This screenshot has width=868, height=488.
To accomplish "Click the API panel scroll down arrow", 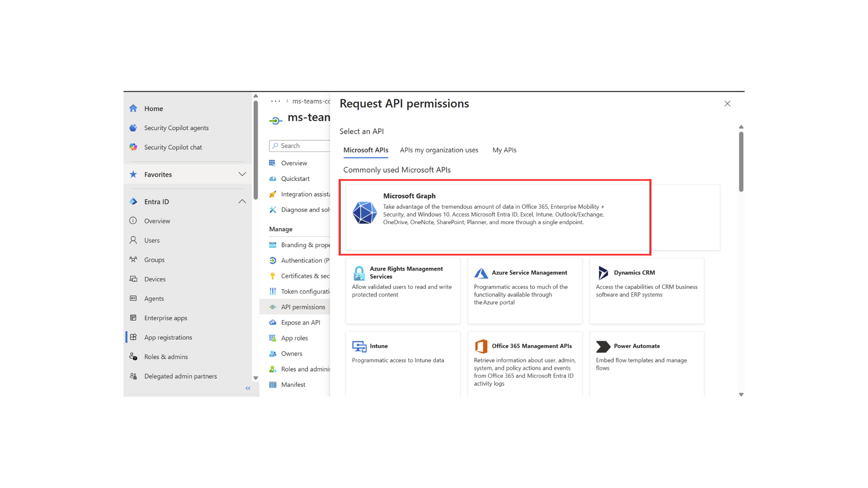I will pos(741,394).
